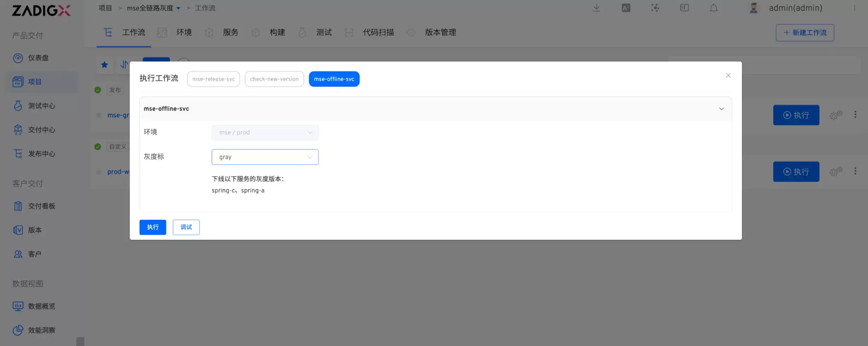Viewport: 868px width, 346px height.
Task: Open 数据概览 in the sidebar
Action: point(34,306)
